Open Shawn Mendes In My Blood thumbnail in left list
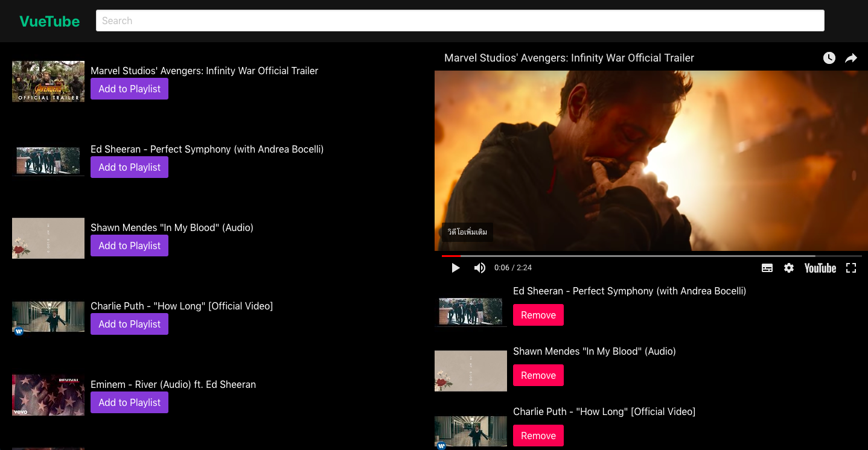868x450 pixels. coord(48,238)
